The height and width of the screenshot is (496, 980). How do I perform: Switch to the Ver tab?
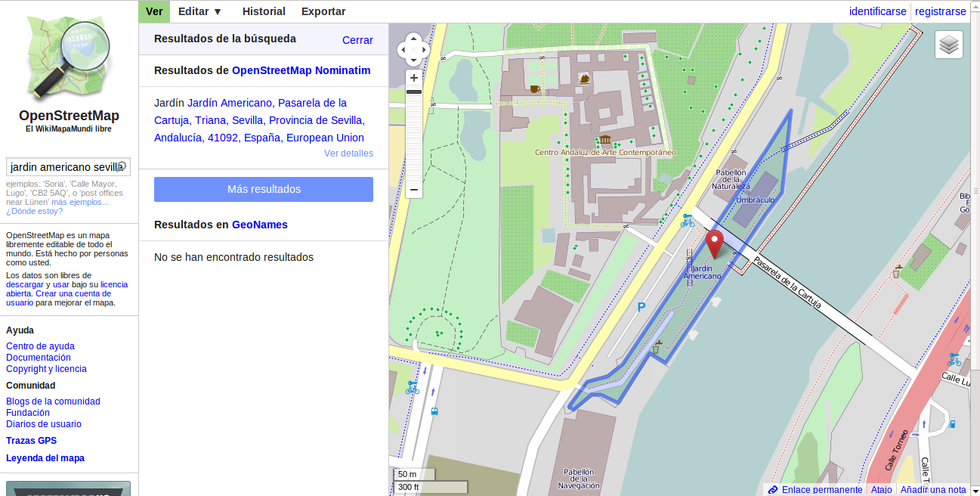point(154,11)
